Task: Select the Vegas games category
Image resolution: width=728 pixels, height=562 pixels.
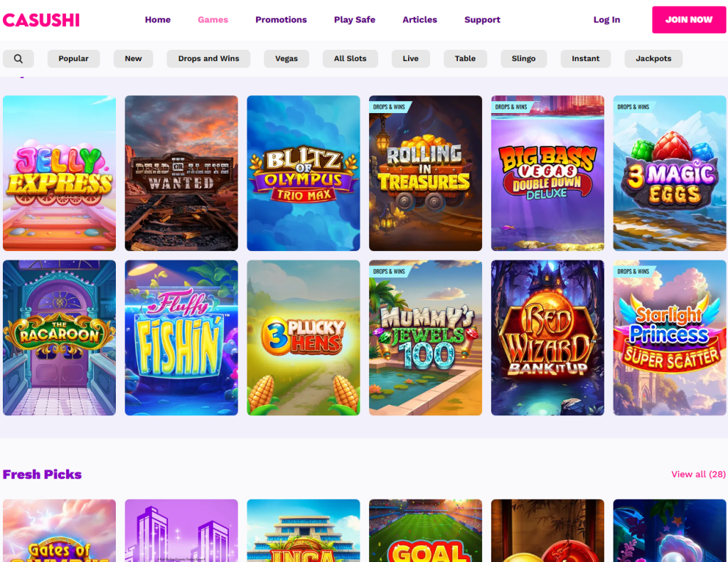Action: (x=286, y=58)
